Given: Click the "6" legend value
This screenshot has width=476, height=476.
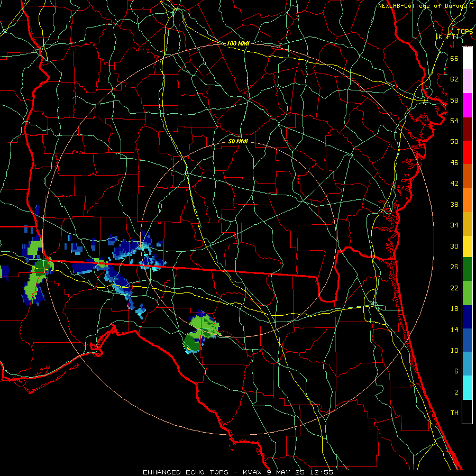Looking at the screenshot, I should (456, 371).
